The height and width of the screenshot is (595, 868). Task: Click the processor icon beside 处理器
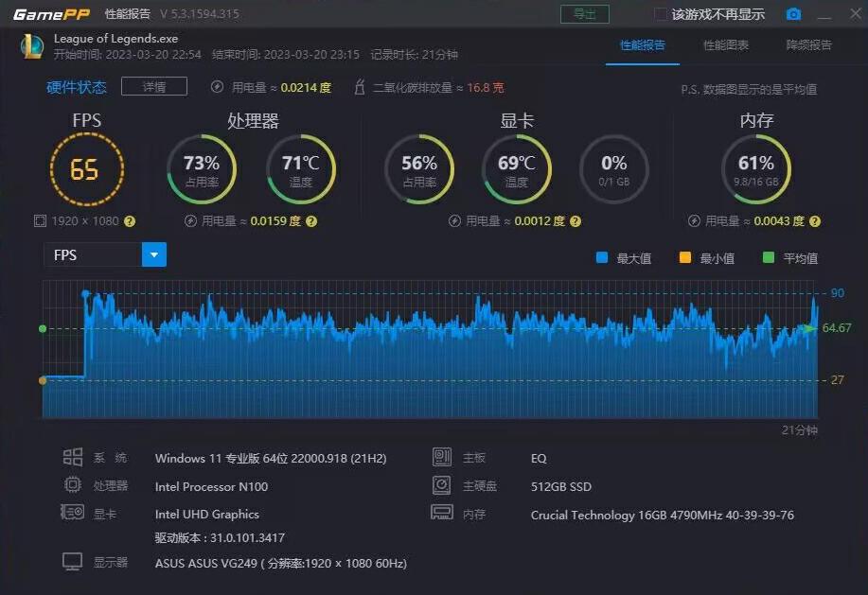click(x=72, y=485)
